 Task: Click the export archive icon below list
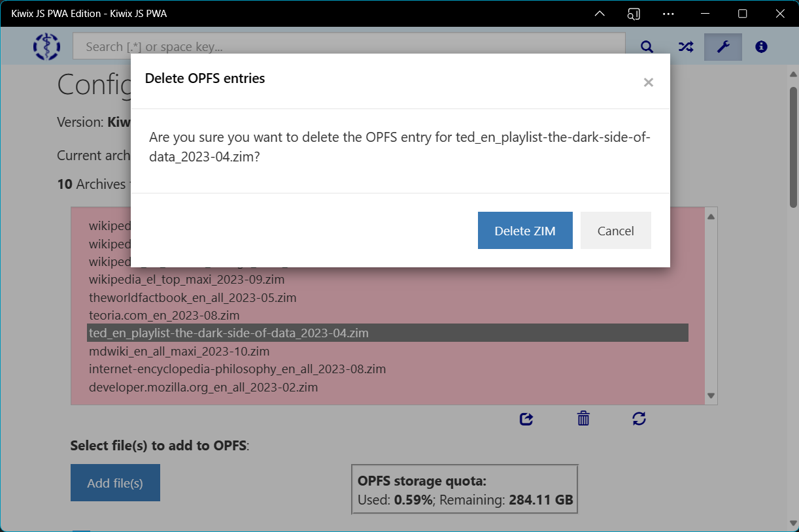click(526, 419)
